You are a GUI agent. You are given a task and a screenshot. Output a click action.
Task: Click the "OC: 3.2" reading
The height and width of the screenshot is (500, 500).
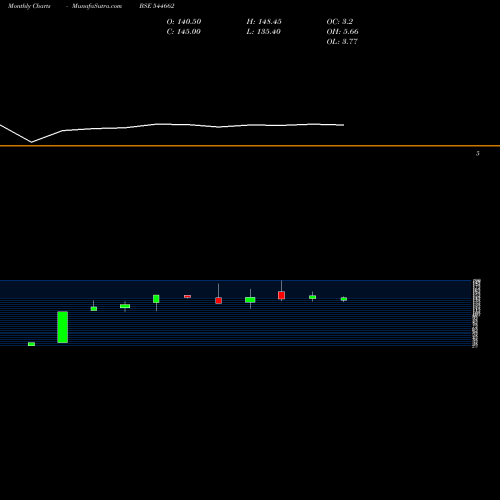click(340, 22)
